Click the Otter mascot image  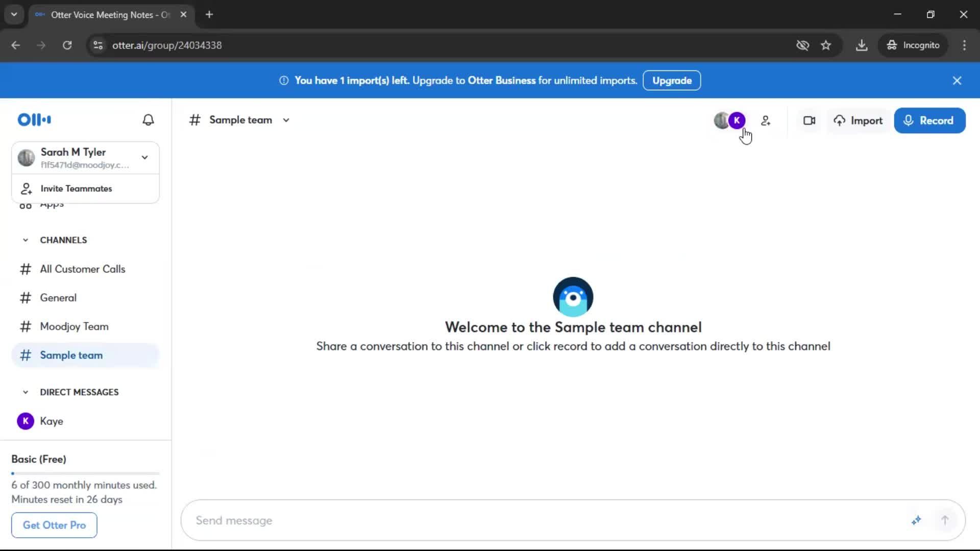point(573,297)
